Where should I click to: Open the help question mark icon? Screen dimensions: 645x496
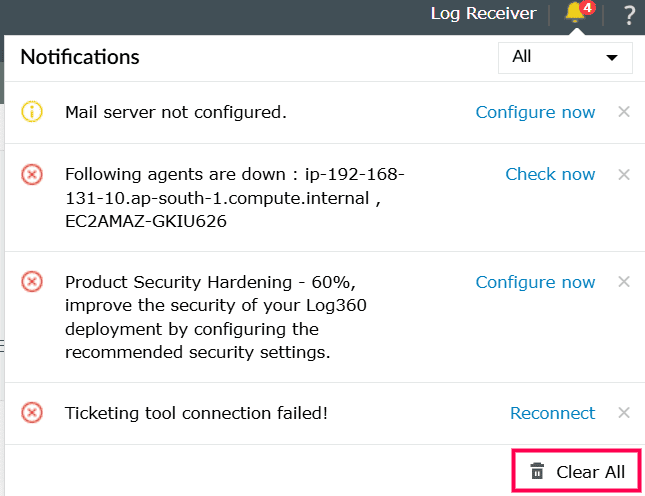click(x=629, y=15)
